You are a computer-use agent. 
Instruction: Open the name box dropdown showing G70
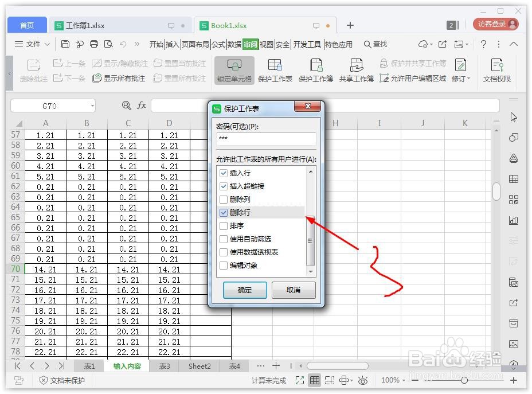pos(93,106)
